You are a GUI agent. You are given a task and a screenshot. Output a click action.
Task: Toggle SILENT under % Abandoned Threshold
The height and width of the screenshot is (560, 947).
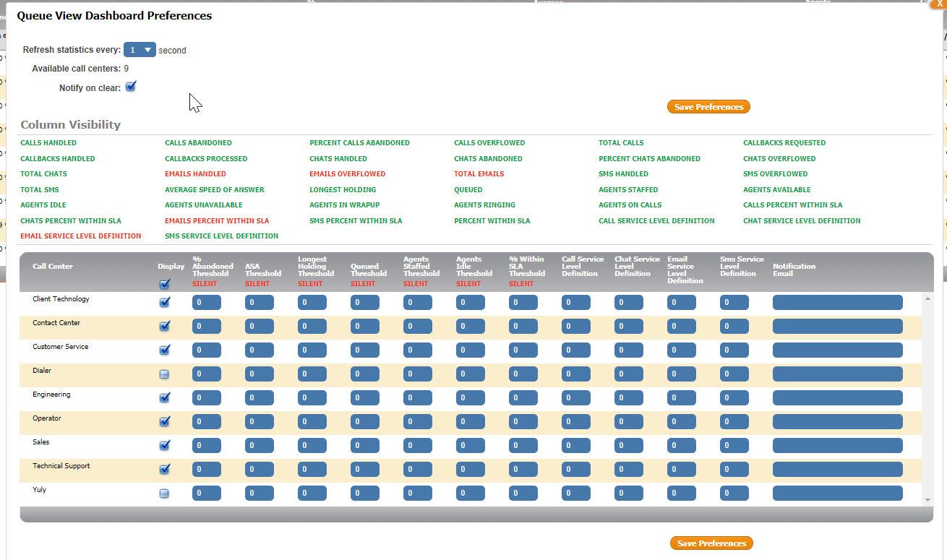click(x=205, y=284)
